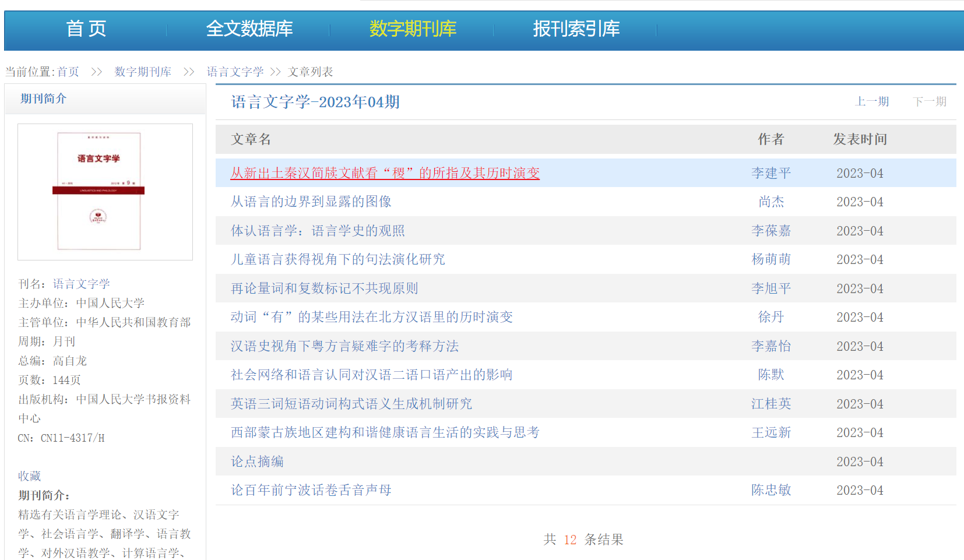The height and width of the screenshot is (560, 964).
Task: Open article 体认语言学：语言学史的观照
Action: tap(318, 231)
